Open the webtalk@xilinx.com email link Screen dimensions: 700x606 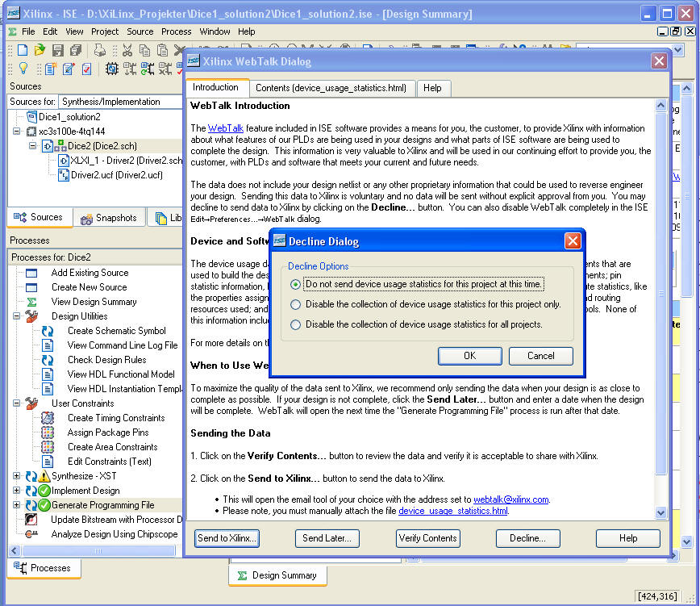pos(511,499)
